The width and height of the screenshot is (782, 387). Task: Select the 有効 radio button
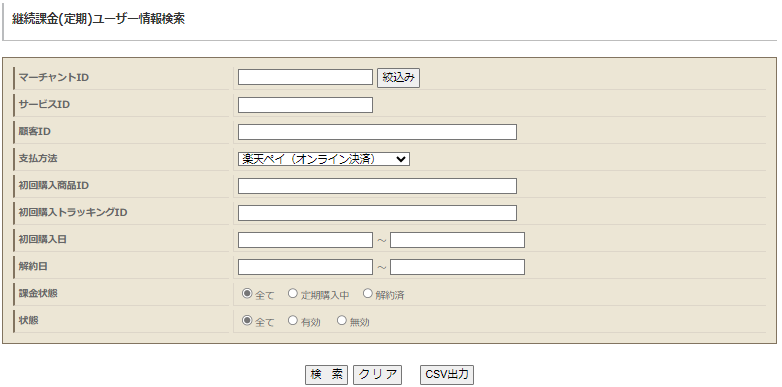(x=293, y=320)
